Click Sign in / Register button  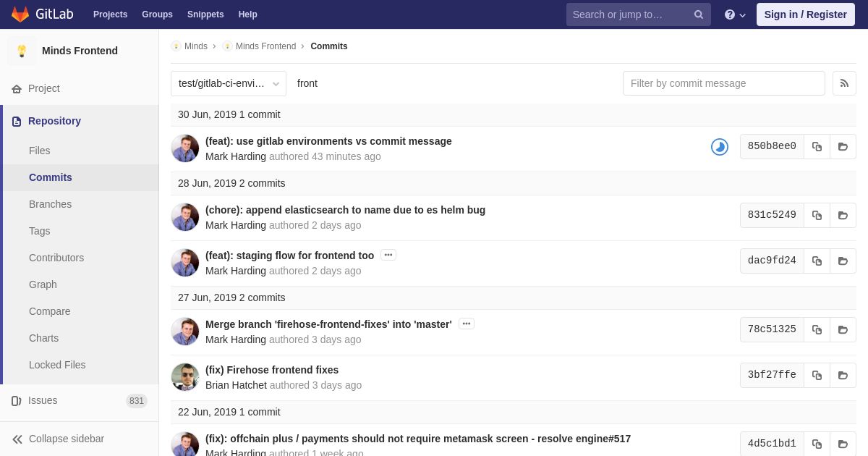click(806, 14)
